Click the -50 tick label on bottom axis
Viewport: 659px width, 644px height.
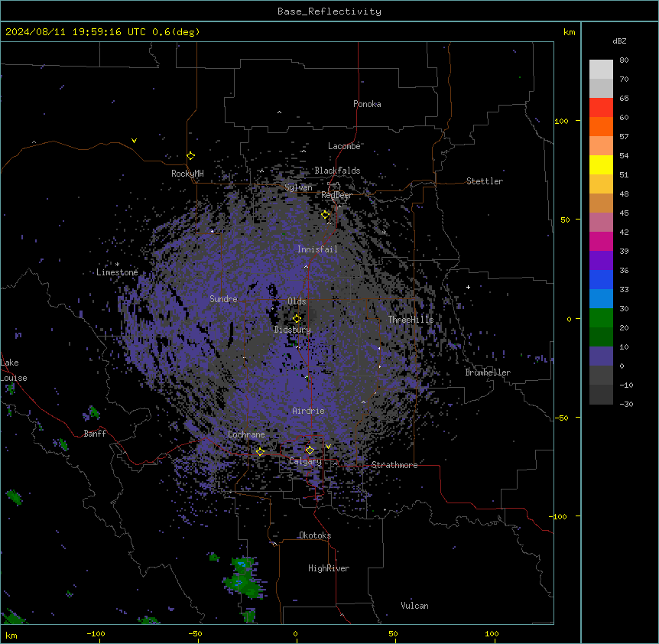pyautogui.click(x=195, y=633)
